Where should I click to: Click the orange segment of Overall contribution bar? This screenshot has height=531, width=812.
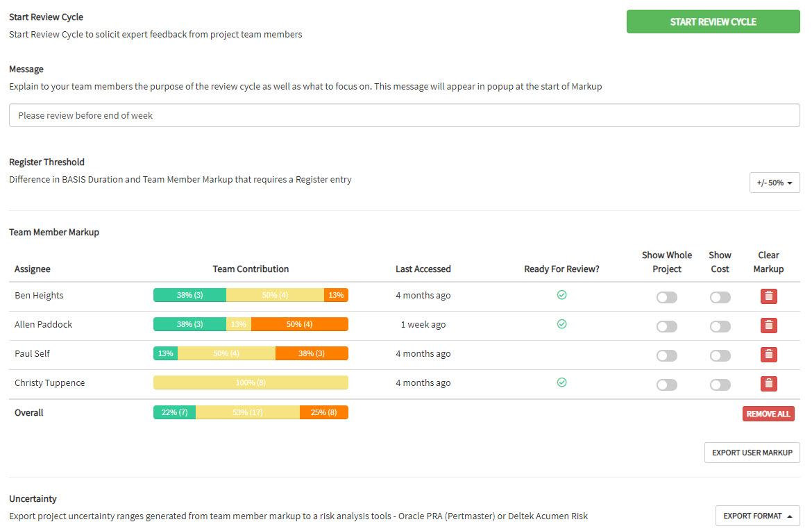click(x=323, y=412)
